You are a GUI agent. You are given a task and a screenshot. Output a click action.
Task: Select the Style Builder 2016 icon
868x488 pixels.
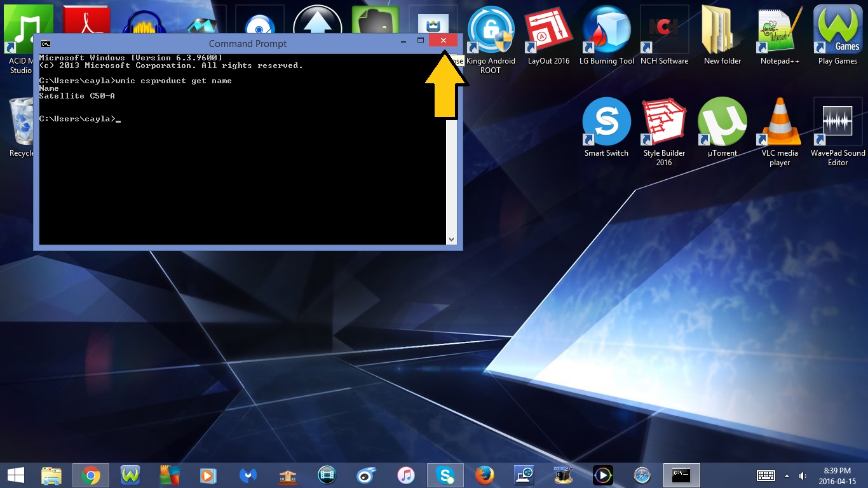tap(664, 132)
